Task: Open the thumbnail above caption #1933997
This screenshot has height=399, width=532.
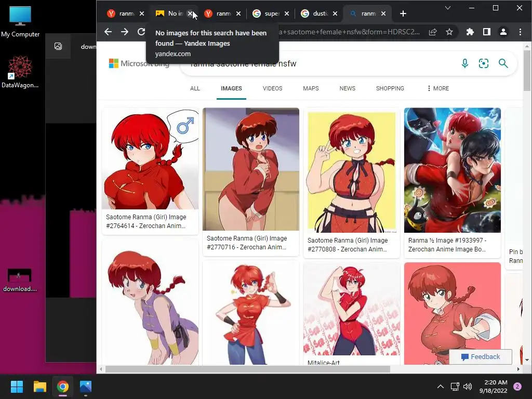Action: 453,170
